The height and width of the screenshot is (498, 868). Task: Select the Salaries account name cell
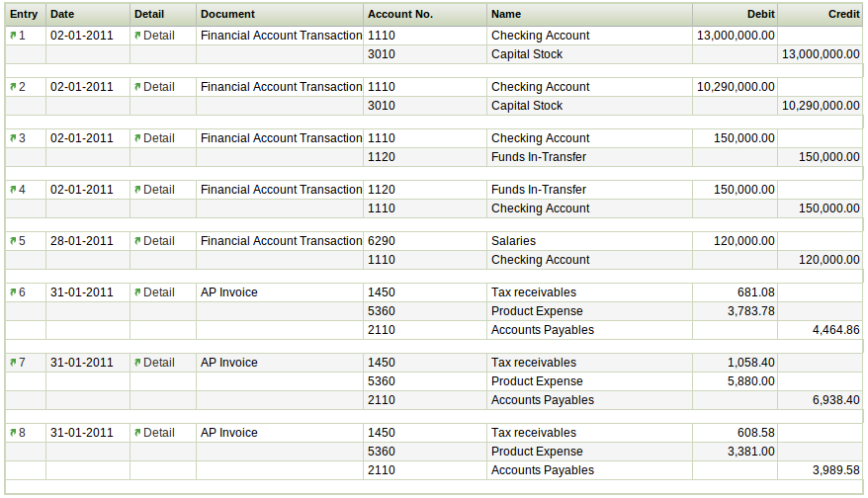(x=513, y=241)
